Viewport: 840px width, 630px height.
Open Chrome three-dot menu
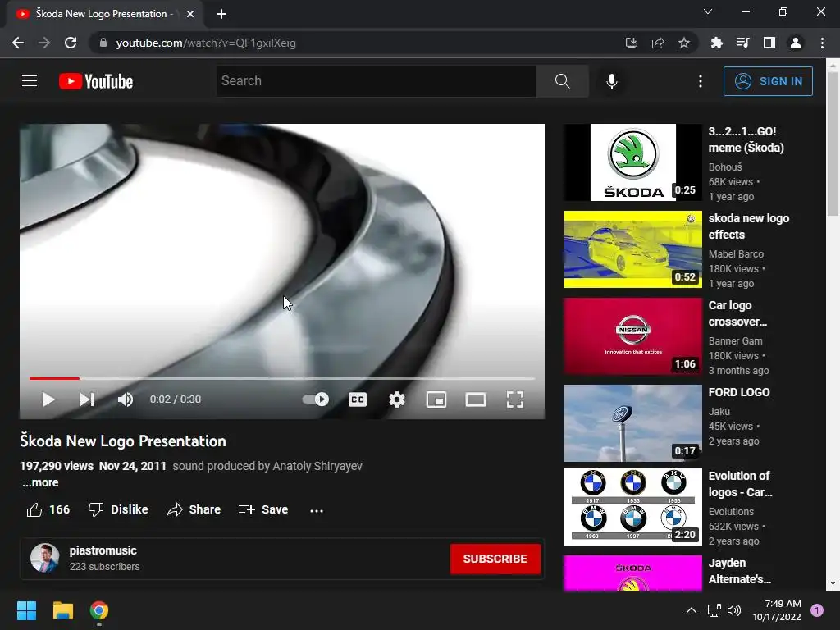822,43
